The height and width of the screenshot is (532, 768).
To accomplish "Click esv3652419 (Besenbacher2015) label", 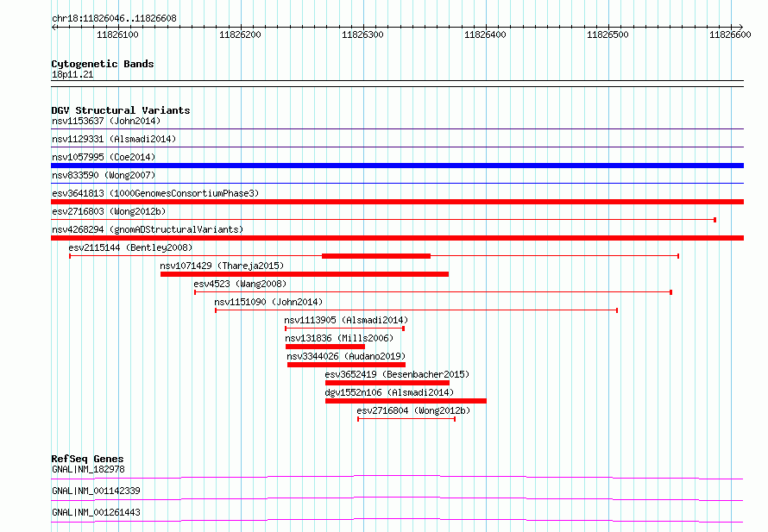I will click(397, 374).
